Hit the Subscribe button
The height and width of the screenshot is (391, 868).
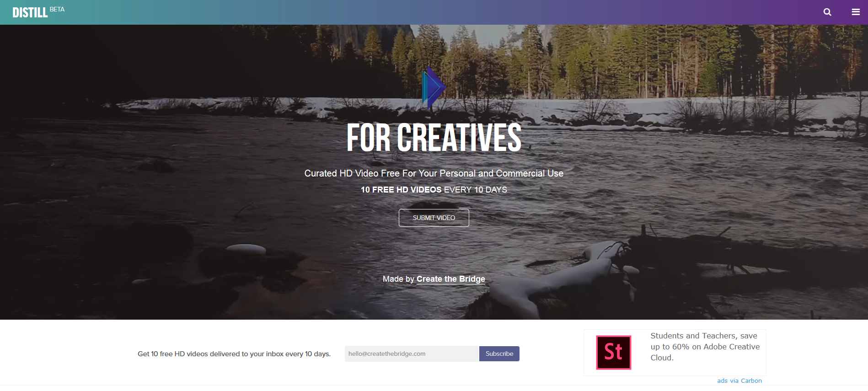(x=499, y=354)
